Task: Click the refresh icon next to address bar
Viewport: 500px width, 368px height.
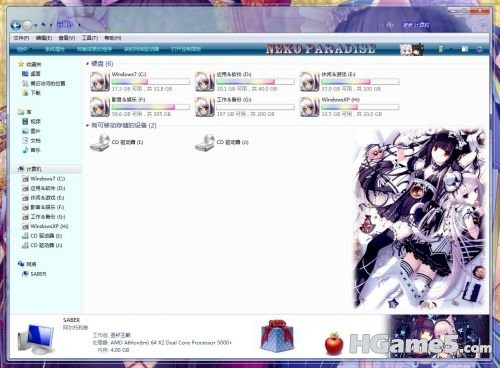Action: click(390, 25)
